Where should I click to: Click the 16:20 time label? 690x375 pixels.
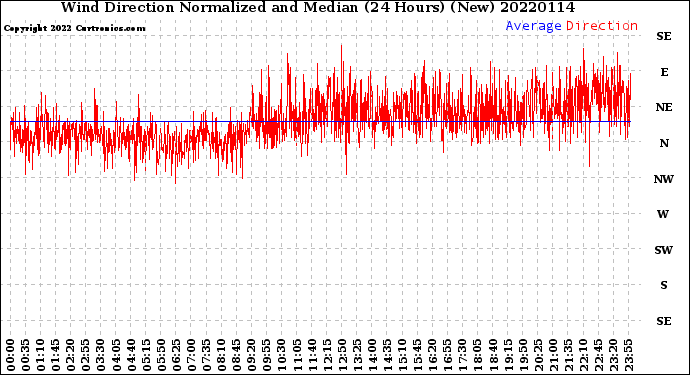433,355
